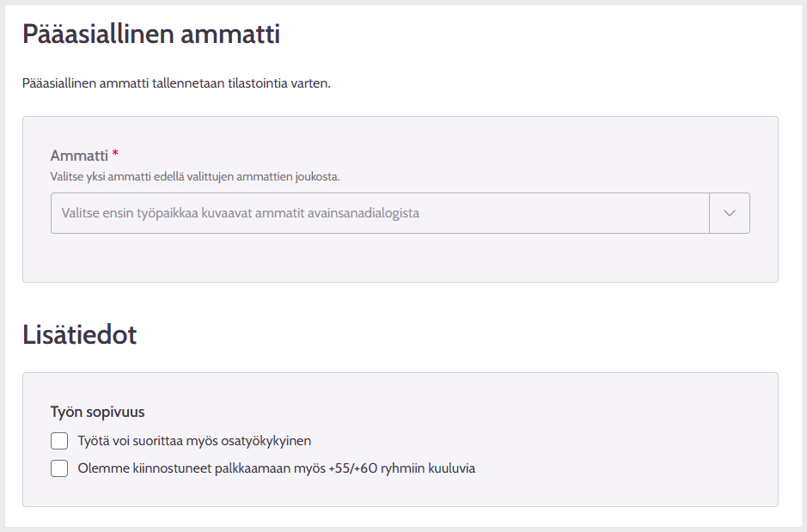Click the red required asterisk beside Ammatti
Image resolution: width=807 pixels, height=532 pixels.
tap(115, 153)
